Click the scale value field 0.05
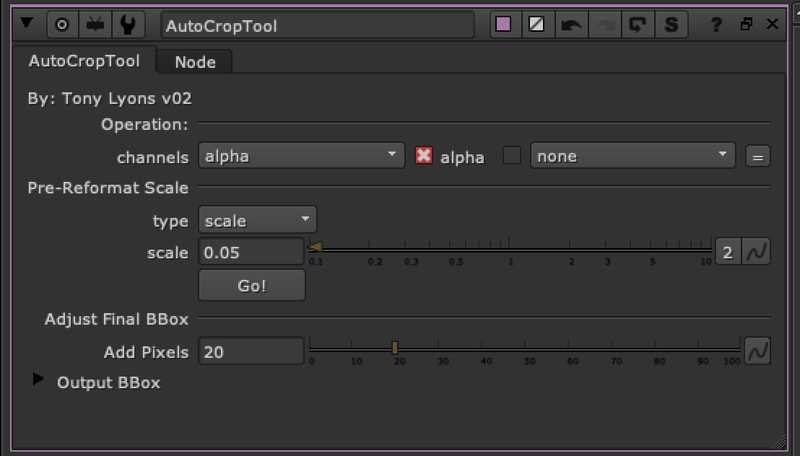The height and width of the screenshot is (456, 800). pos(251,251)
